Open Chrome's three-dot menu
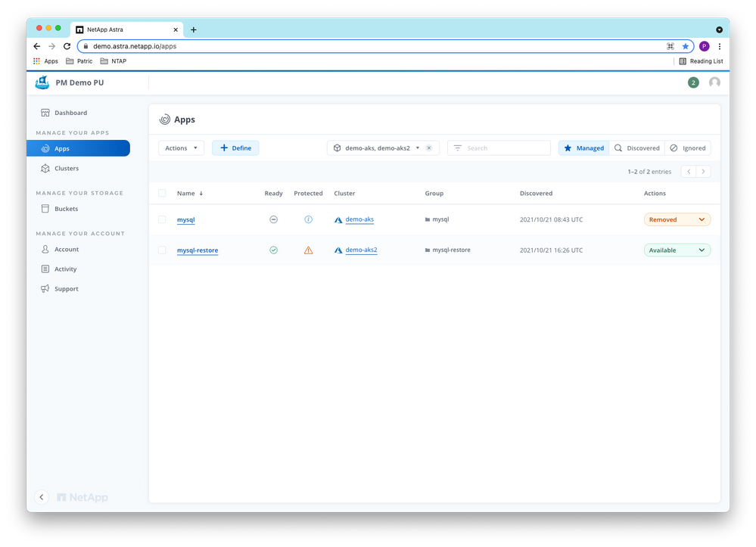756x547 pixels. [x=720, y=46]
